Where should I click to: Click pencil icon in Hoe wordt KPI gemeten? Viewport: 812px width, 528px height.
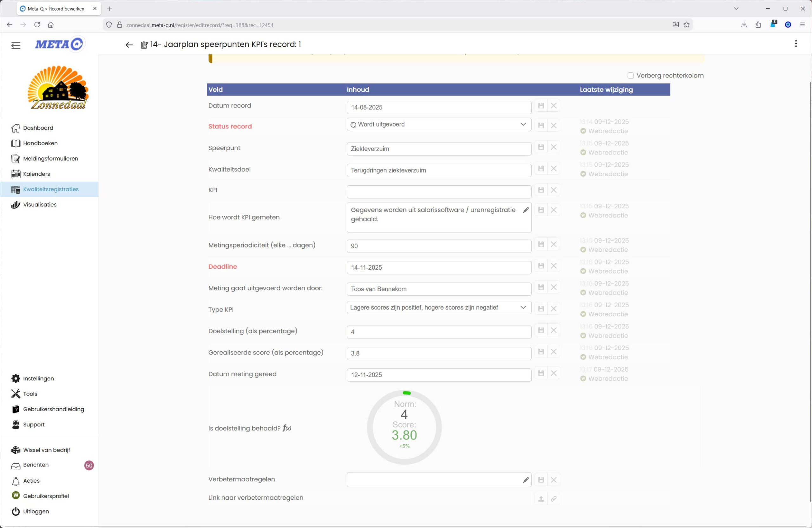click(x=525, y=210)
